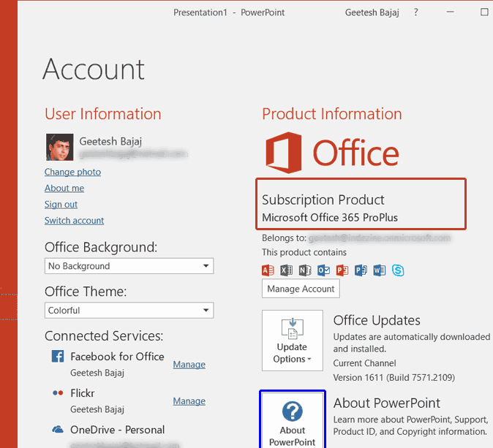The width and height of the screenshot is (493, 448).
Task: Click the Office logo
Action: click(332, 153)
